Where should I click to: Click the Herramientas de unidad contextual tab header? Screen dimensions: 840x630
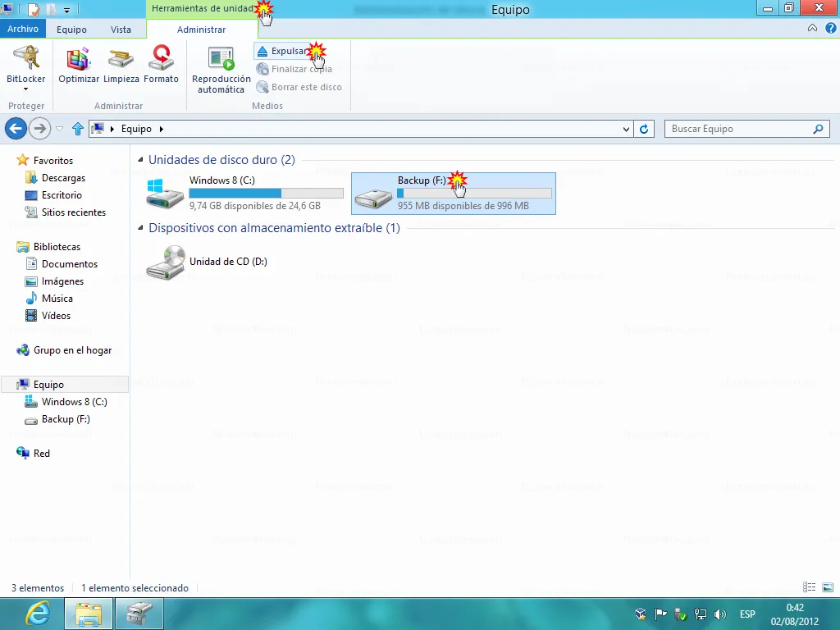[202, 8]
